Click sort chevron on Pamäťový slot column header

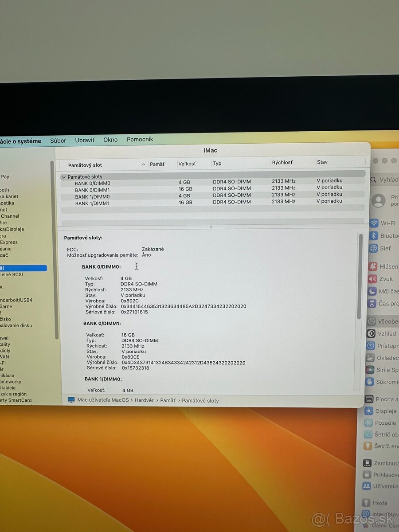pyautogui.click(x=143, y=164)
